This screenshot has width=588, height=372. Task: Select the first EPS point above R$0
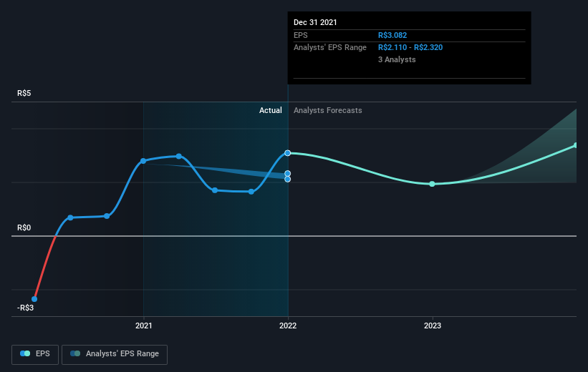click(x=70, y=217)
